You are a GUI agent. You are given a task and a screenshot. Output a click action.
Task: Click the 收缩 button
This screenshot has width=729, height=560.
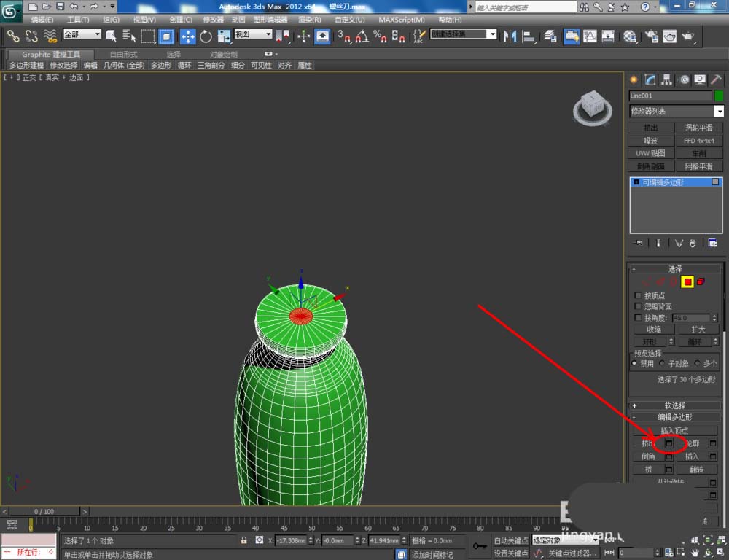coord(654,330)
